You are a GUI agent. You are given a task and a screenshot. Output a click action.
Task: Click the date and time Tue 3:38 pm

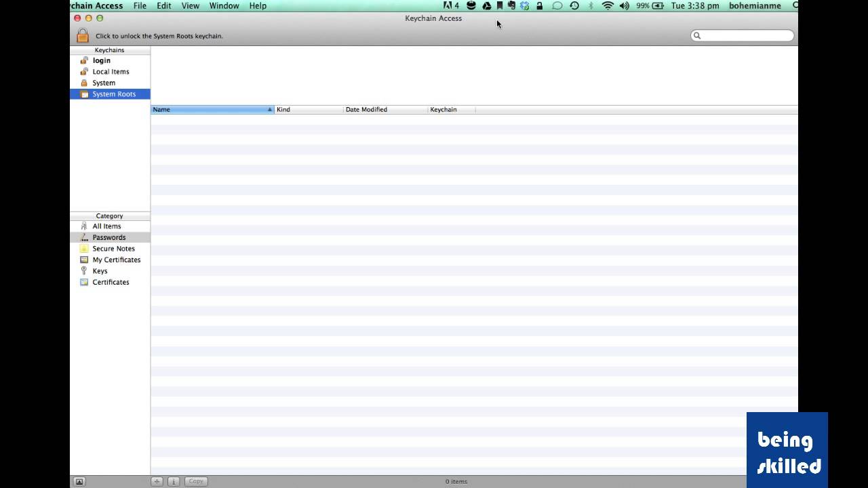[695, 5]
